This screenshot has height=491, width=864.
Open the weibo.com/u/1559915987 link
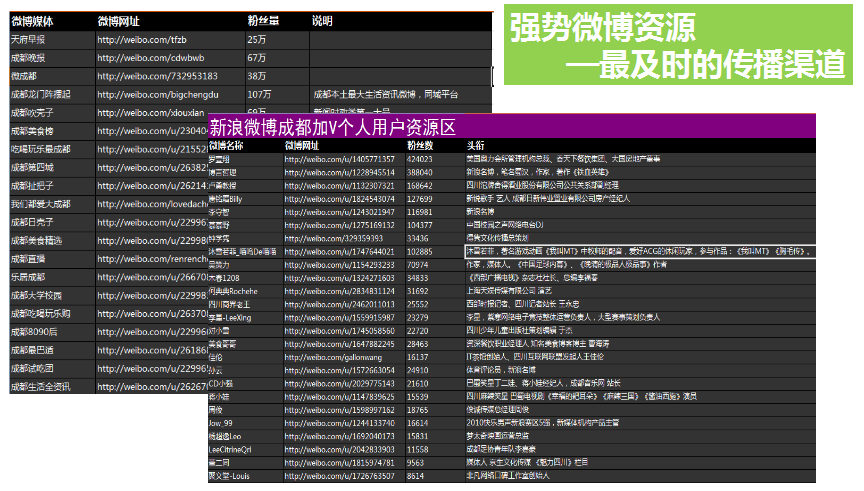[x=339, y=317]
